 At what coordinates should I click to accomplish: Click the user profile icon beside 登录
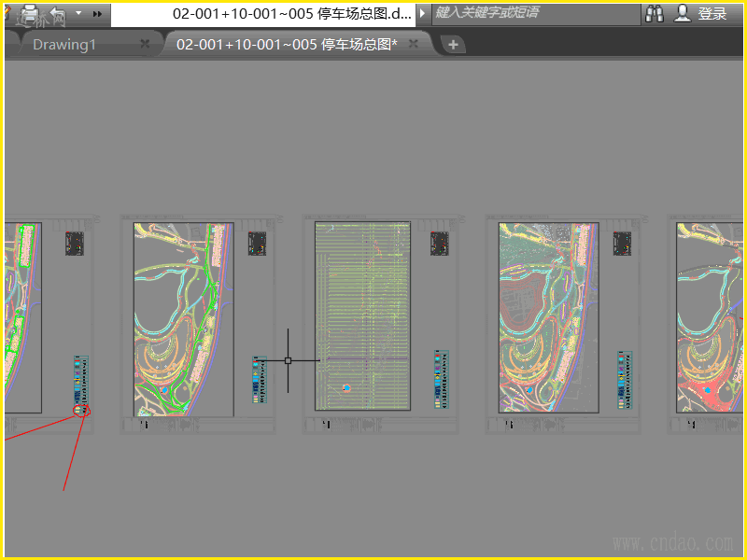click(683, 13)
